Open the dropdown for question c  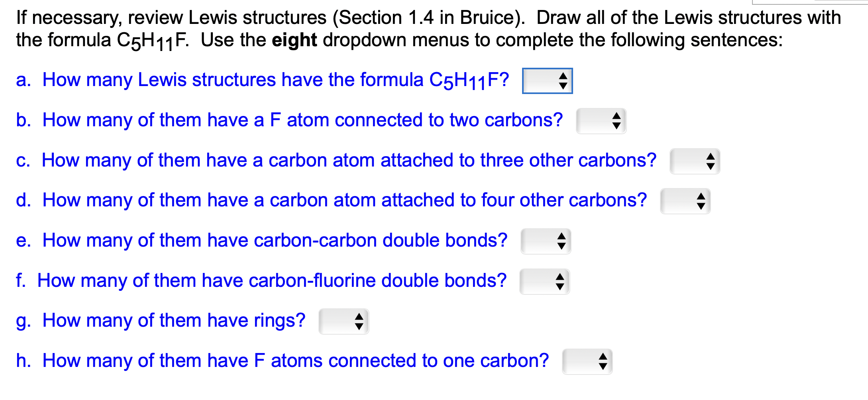coord(695,161)
